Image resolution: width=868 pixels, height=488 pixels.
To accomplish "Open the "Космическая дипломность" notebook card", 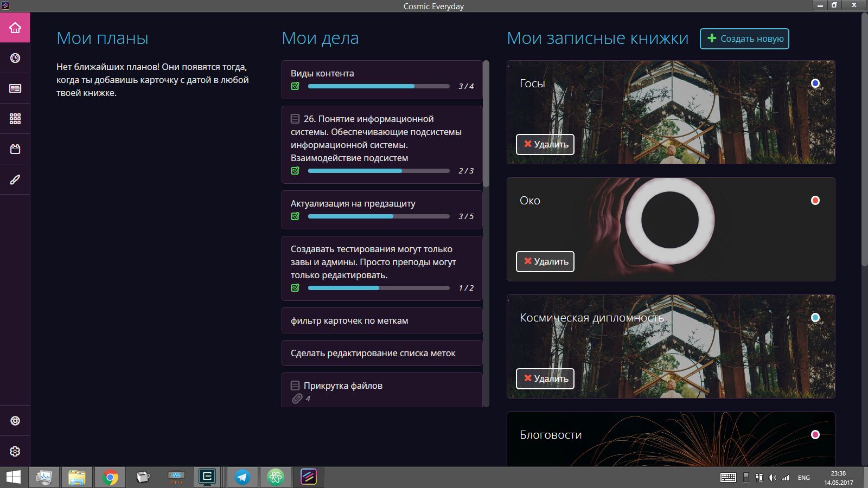I will [x=671, y=346].
